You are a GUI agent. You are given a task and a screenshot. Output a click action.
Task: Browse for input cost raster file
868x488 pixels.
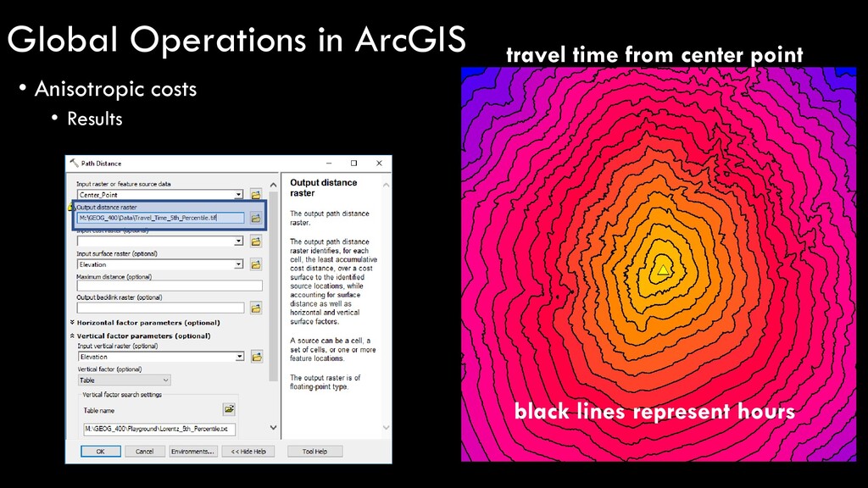click(x=256, y=241)
